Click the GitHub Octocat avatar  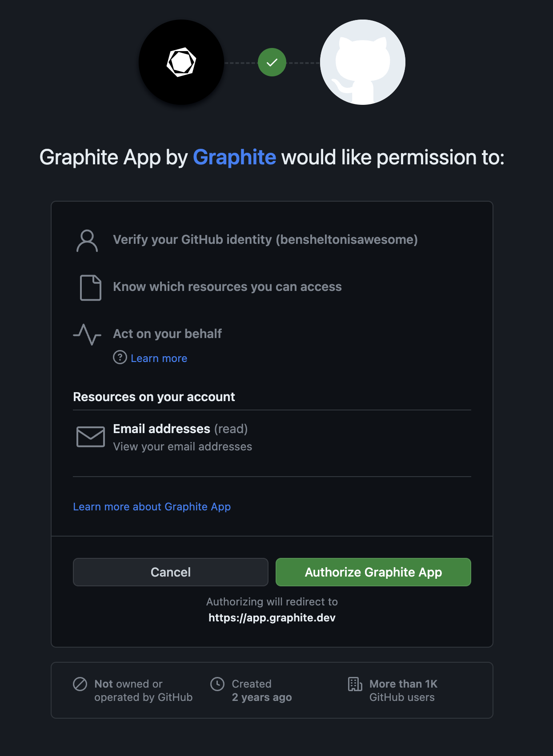point(363,62)
